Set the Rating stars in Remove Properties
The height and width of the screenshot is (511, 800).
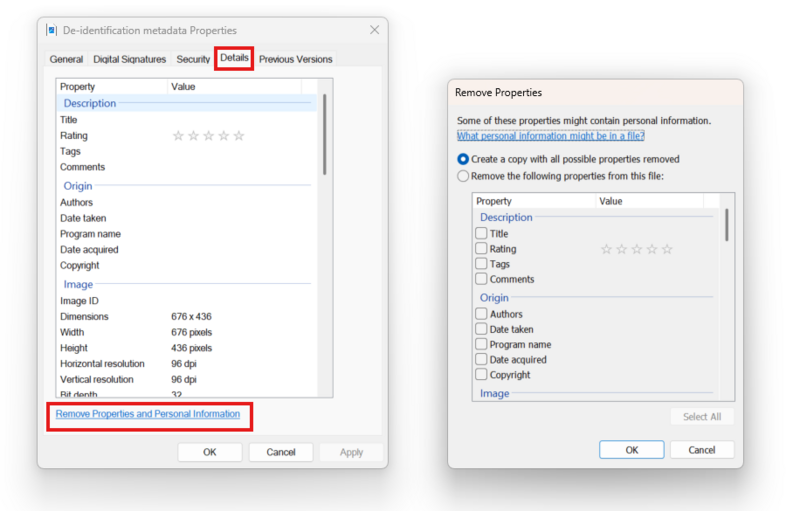pos(637,249)
